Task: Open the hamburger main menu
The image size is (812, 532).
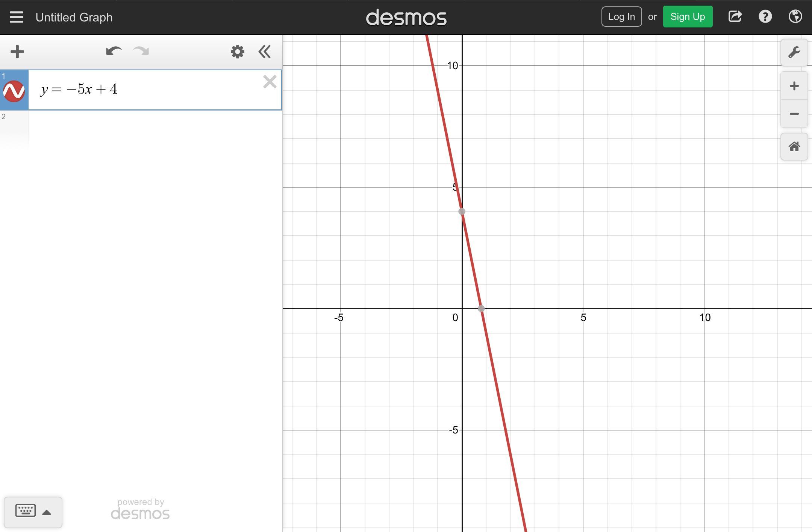Action: (x=17, y=17)
